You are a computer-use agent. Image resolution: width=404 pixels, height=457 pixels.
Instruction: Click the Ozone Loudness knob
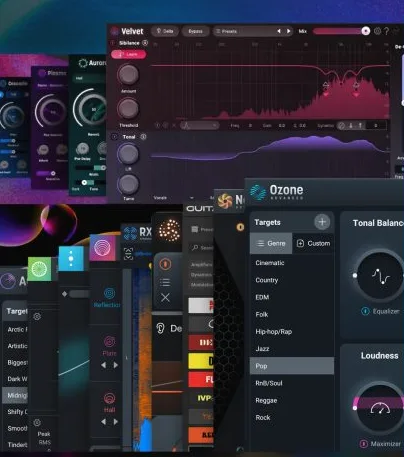[x=380, y=409]
